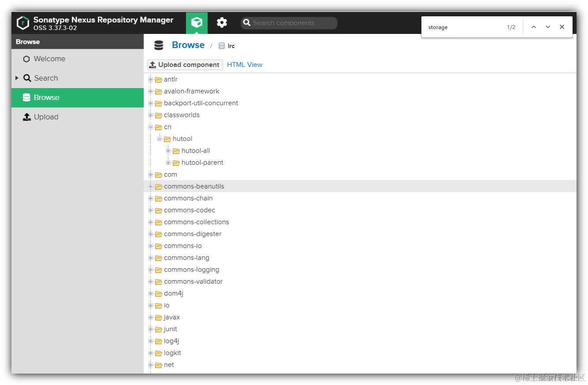Image resolution: width=588 pixels, height=385 pixels.
Task: Click the dom4j folder icon
Action: tap(159, 294)
